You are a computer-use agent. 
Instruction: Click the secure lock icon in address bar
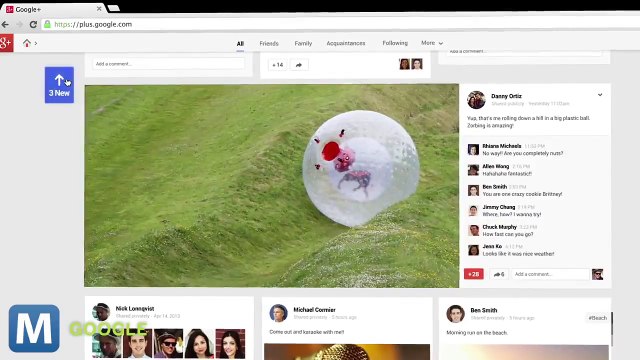47,24
